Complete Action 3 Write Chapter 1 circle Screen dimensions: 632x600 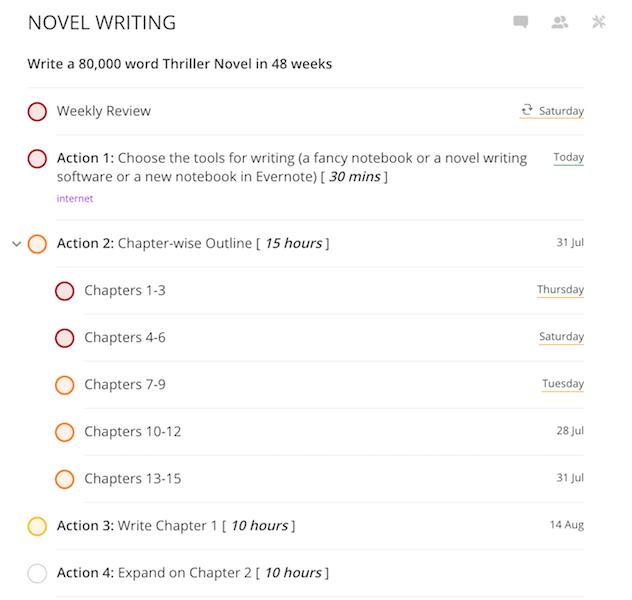click(37, 526)
